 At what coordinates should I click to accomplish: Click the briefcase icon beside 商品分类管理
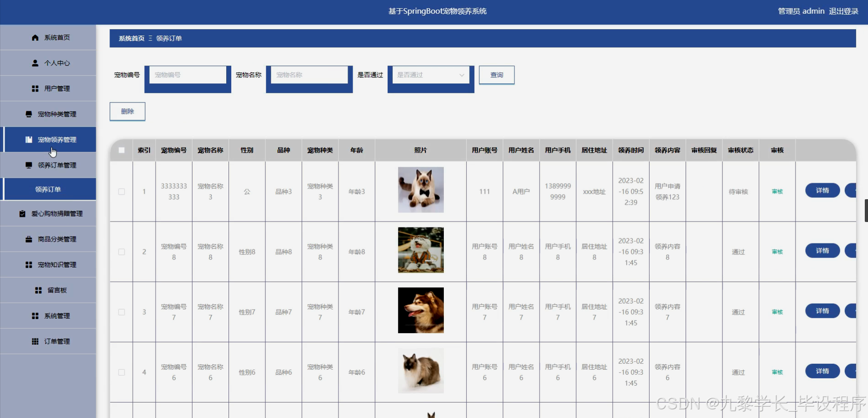click(29, 239)
